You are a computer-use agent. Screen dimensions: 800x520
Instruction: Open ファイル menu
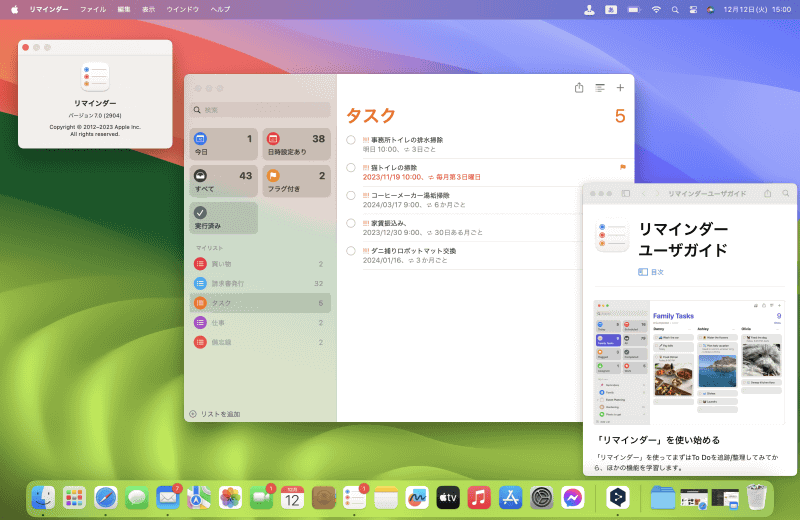[93, 9]
